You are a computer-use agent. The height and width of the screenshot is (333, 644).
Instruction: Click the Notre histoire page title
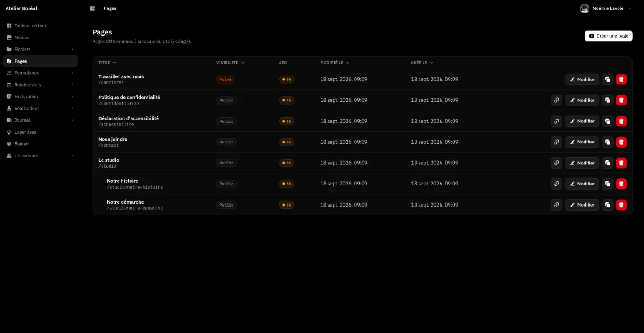(123, 181)
